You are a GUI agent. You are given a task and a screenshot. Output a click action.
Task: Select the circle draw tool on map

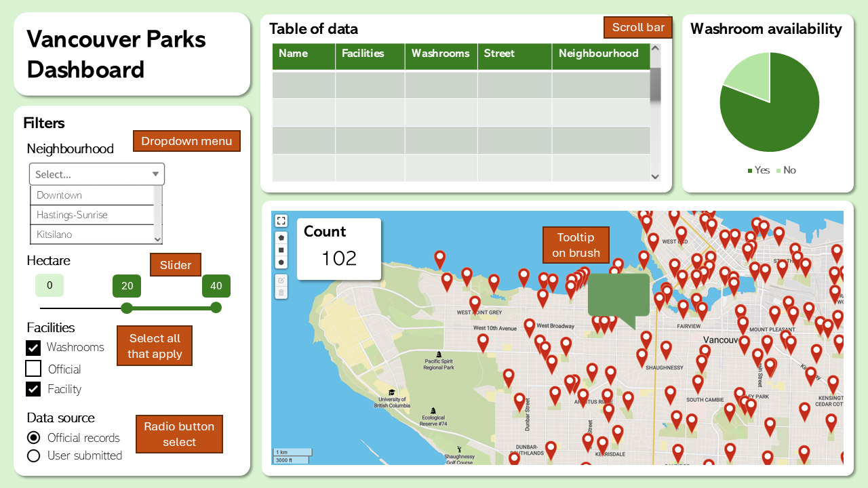click(281, 262)
